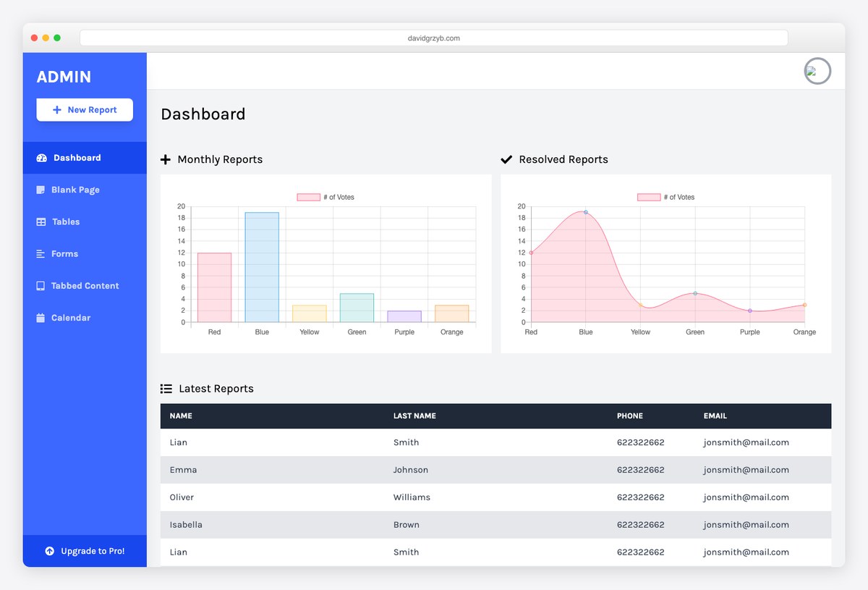Click the phone number in Oliver's row
Image resolution: width=868 pixels, height=590 pixels.
[x=640, y=497]
